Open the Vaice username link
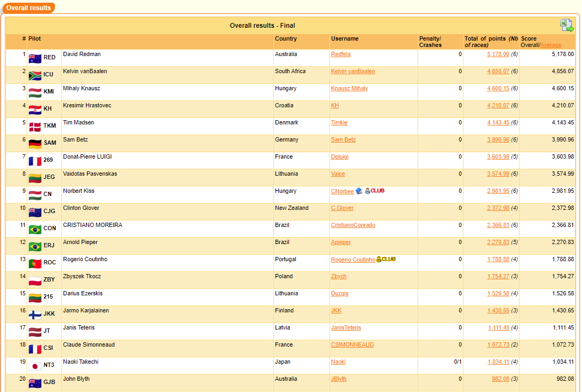Image resolution: width=582 pixels, height=392 pixels. click(338, 174)
